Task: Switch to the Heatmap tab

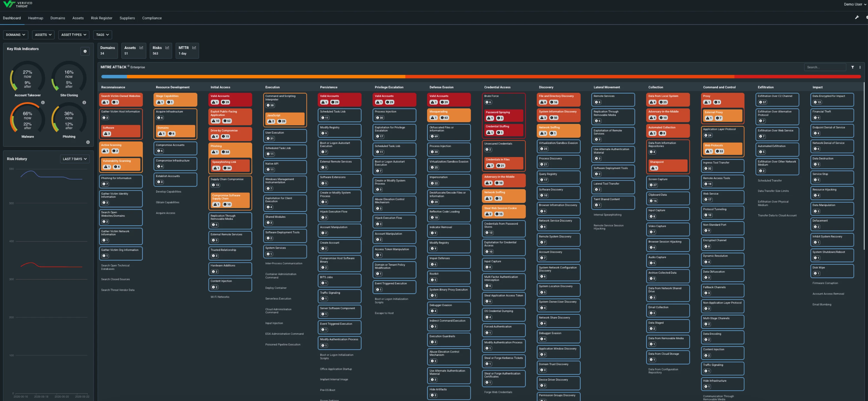Action: [35, 18]
